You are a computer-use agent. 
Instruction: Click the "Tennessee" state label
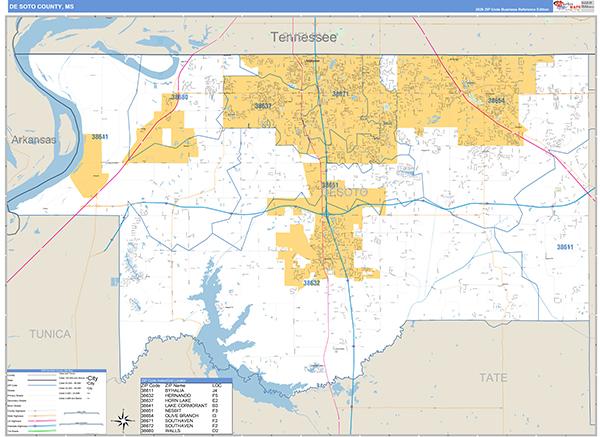pyautogui.click(x=303, y=37)
